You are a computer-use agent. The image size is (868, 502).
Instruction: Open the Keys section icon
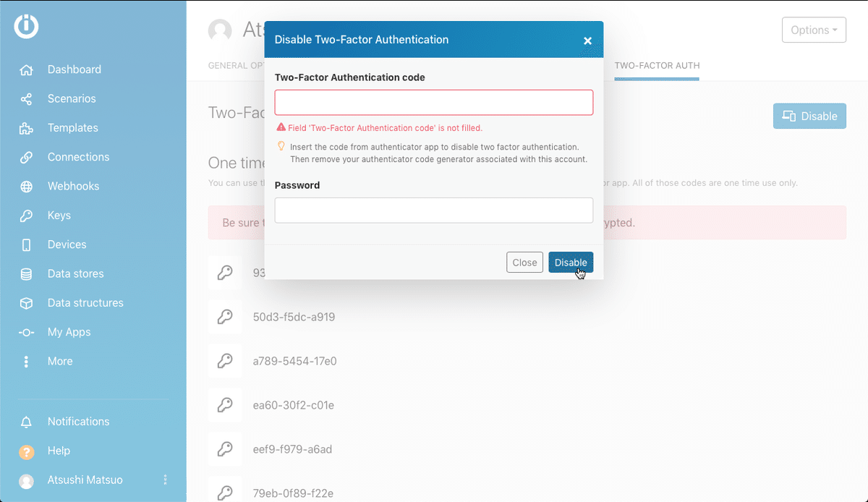coord(27,216)
